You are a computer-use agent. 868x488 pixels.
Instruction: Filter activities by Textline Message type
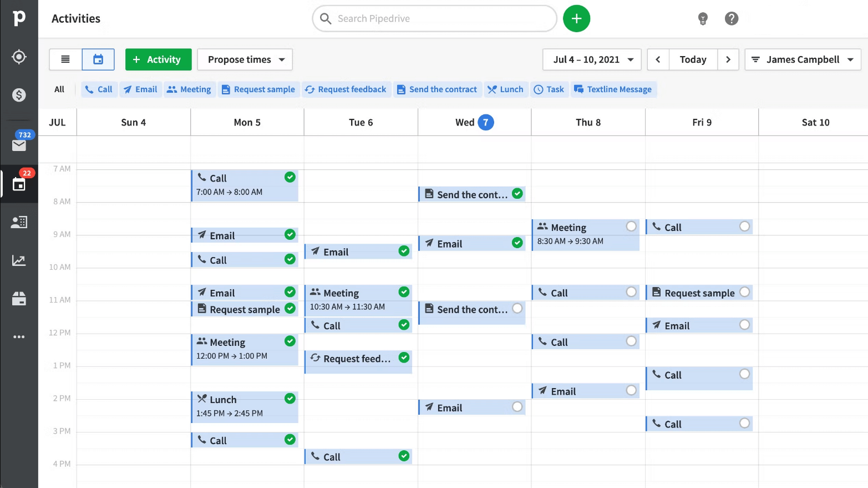[613, 89]
